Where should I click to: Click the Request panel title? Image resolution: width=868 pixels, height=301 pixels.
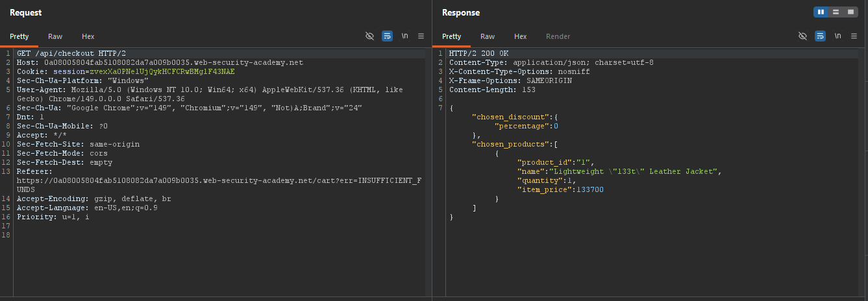coord(25,12)
